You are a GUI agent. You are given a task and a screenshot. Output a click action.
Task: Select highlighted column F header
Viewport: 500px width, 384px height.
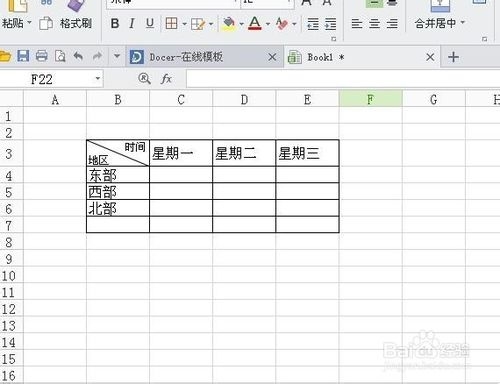(371, 99)
